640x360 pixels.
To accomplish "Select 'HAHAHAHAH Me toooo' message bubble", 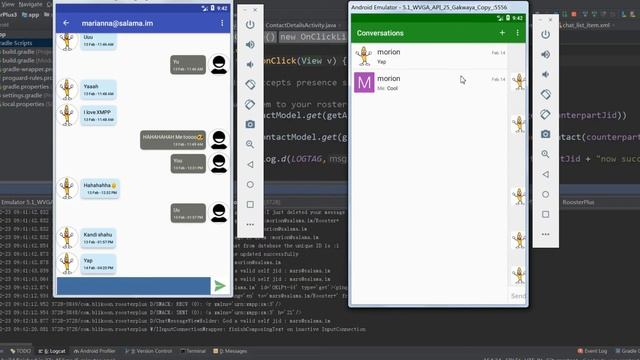I will point(173,140).
